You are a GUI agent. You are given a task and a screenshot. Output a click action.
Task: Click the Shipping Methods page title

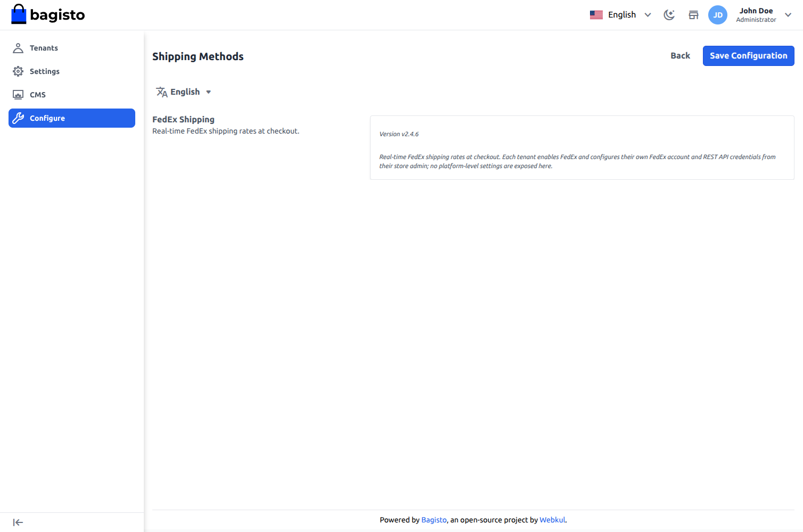198,56
